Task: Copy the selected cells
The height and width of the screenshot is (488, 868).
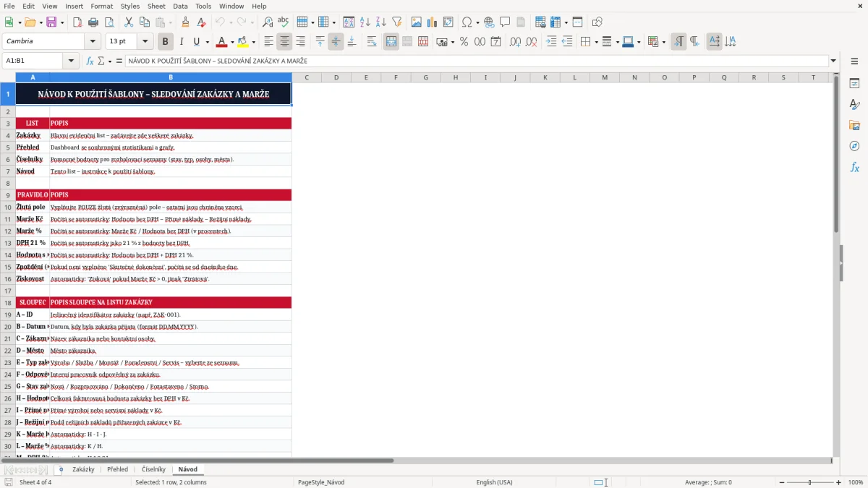Action: tap(144, 22)
